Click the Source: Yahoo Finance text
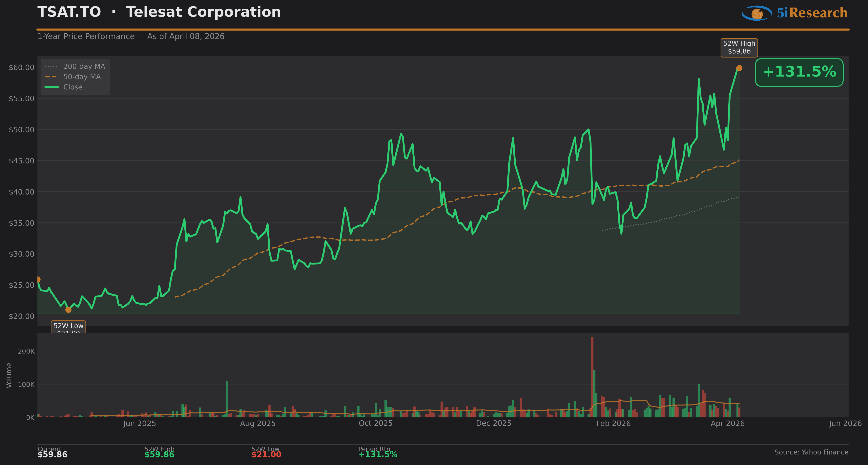The height and width of the screenshot is (465, 868). (x=811, y=452)
